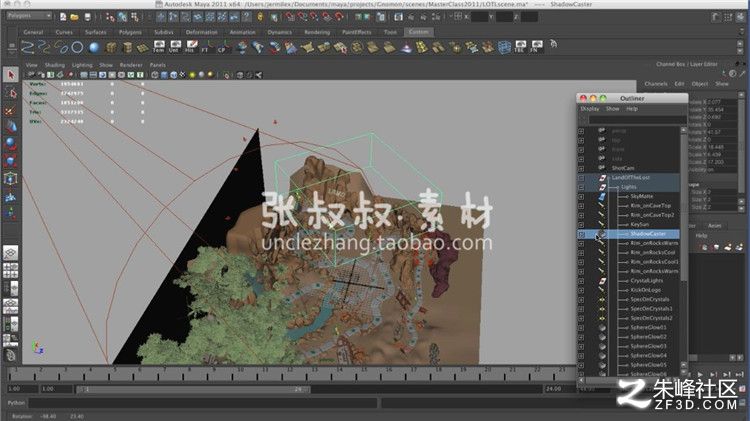Open the viewport Panels menu

point(157,65)
